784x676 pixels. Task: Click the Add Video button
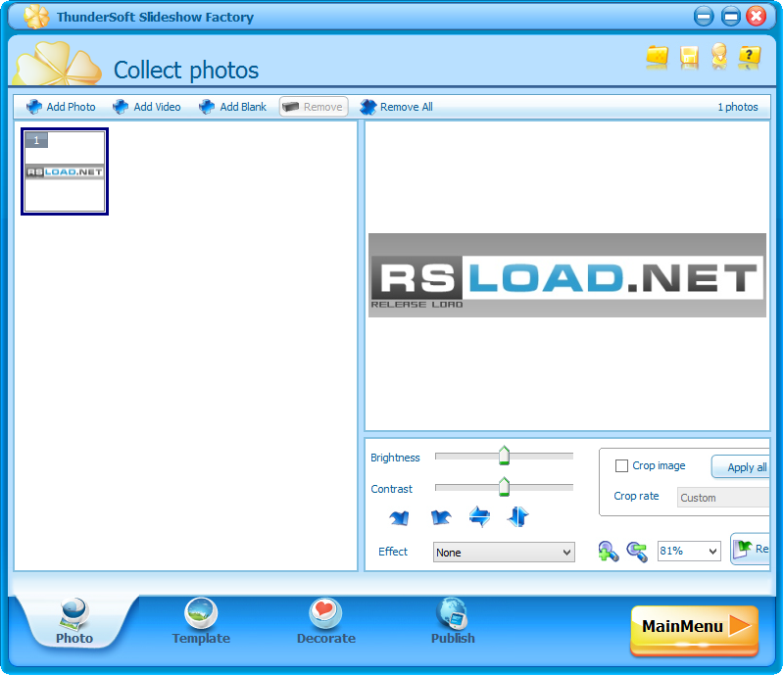(147, 107)
